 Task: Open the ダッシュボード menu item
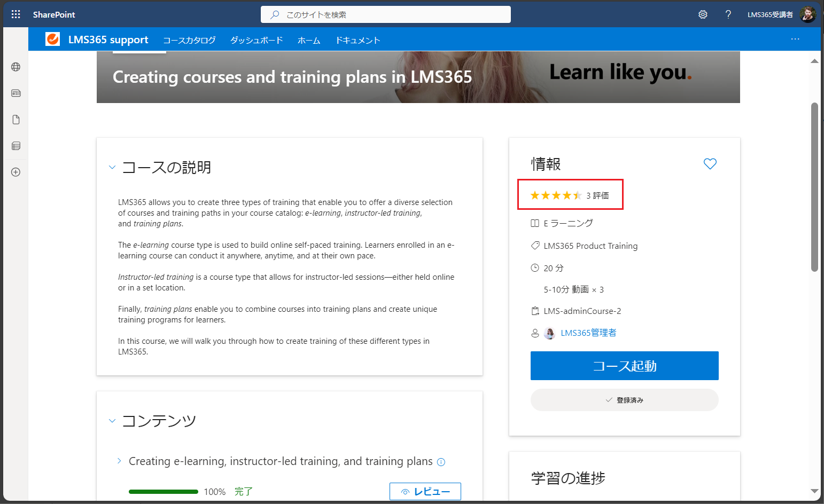click(256, 40)
